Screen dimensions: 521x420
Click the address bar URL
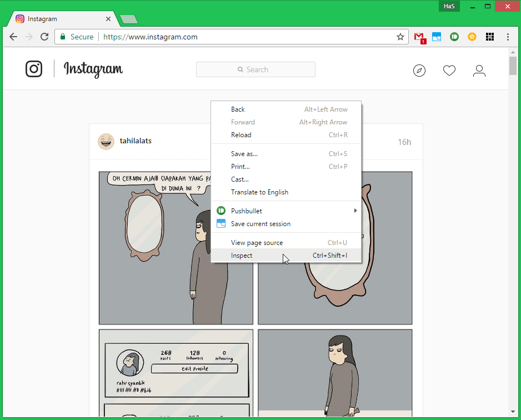(150, 37)
